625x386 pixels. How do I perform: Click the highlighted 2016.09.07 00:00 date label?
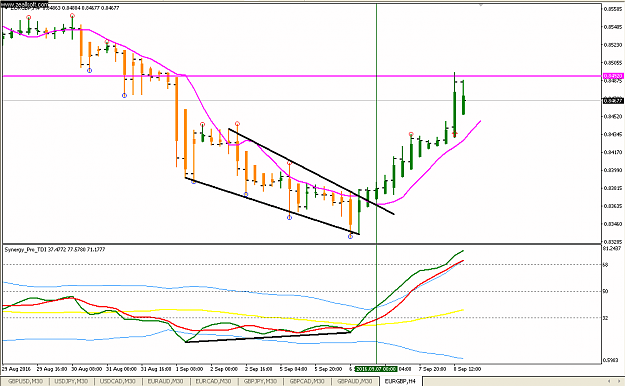[x=376, y=369]
